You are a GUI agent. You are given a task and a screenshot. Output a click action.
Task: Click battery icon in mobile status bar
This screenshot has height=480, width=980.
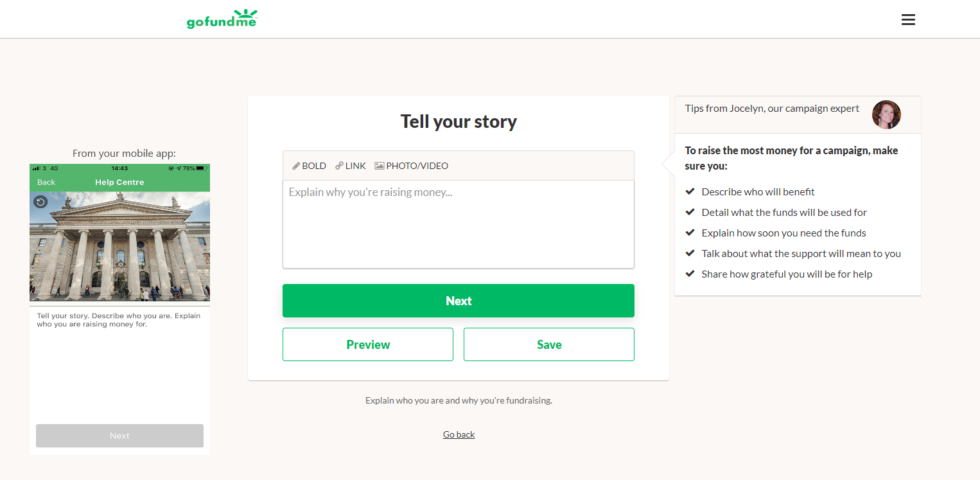click(200, 168)
